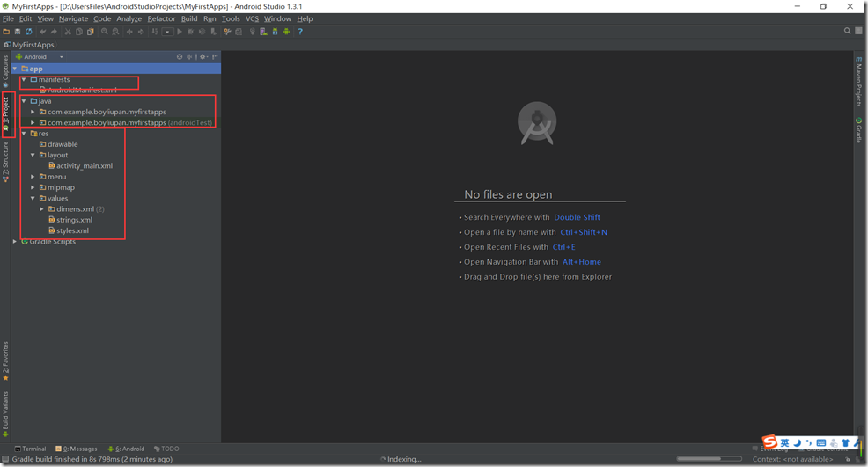Click the Run app play icon

pyautogui.click(x=180, y=32)
